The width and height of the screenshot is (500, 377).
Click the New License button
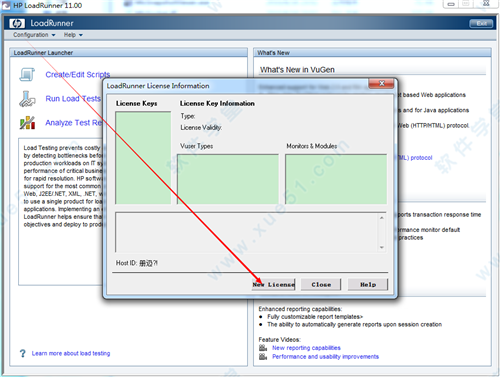point(274,285)
